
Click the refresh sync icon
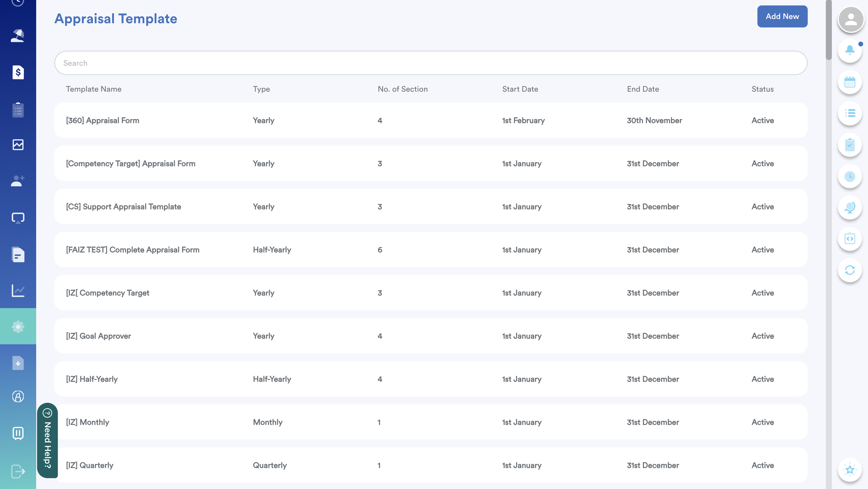(850, 270)
